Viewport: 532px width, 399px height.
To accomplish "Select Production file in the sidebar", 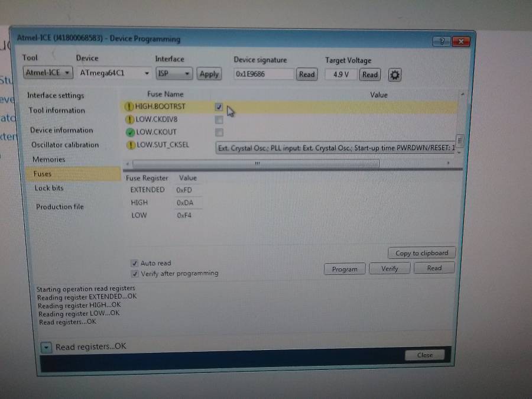I will 60,207.
